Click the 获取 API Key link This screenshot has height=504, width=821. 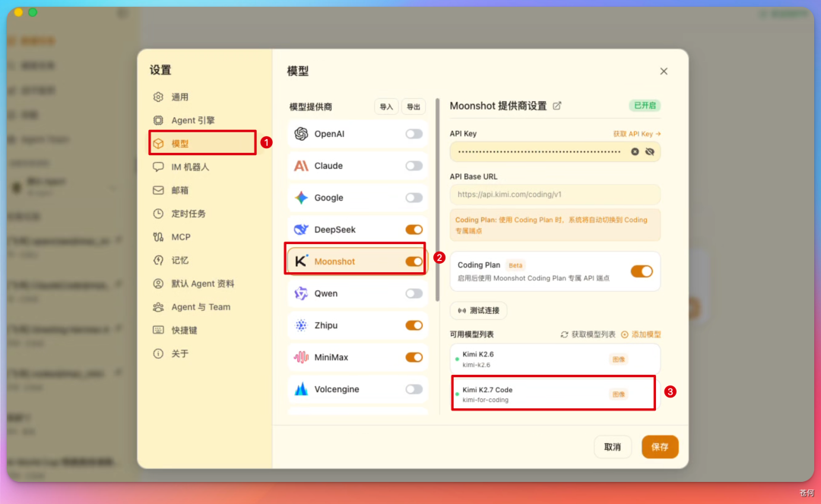coord(637,134)
